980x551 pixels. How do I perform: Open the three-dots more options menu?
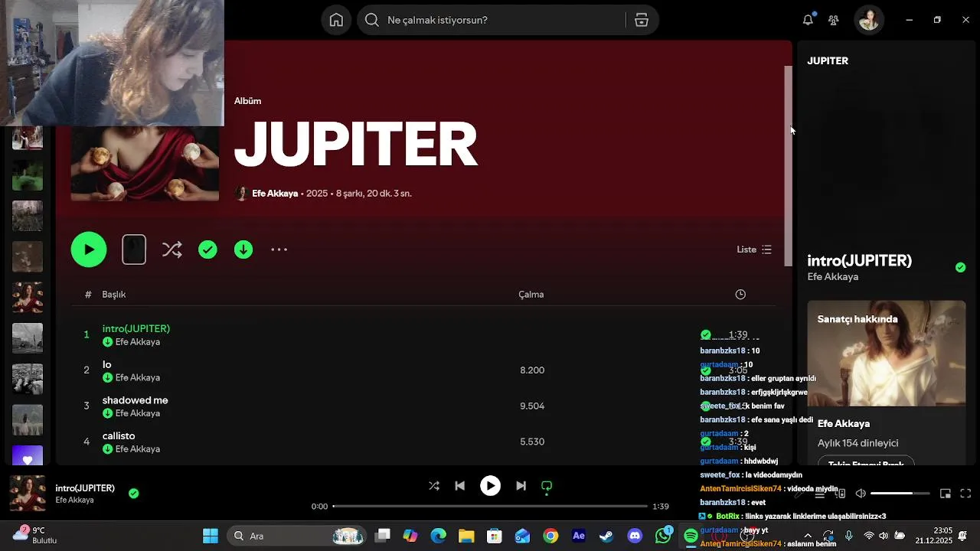coord(279,249)
